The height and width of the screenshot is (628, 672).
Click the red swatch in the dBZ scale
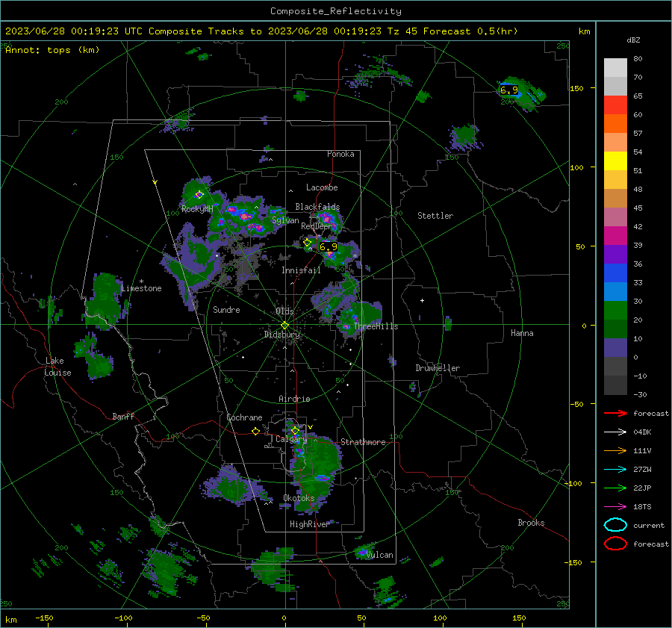[x=615, y=105]
